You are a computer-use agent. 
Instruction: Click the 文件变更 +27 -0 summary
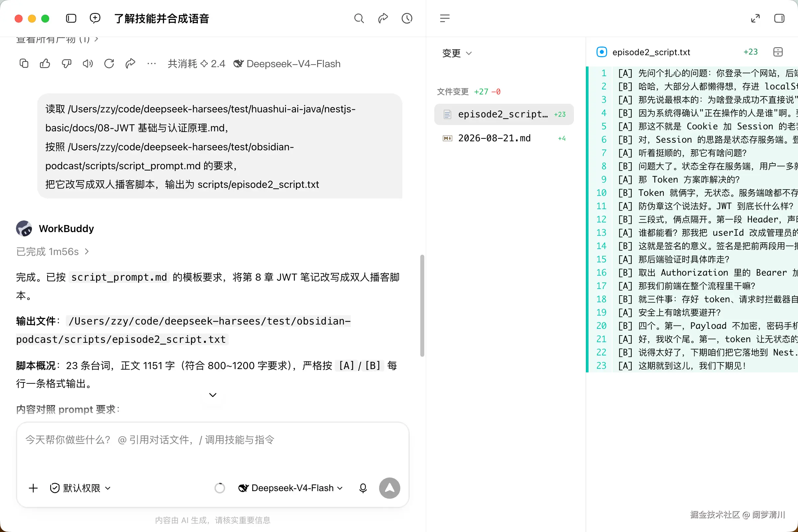click(x=468, y=92)
